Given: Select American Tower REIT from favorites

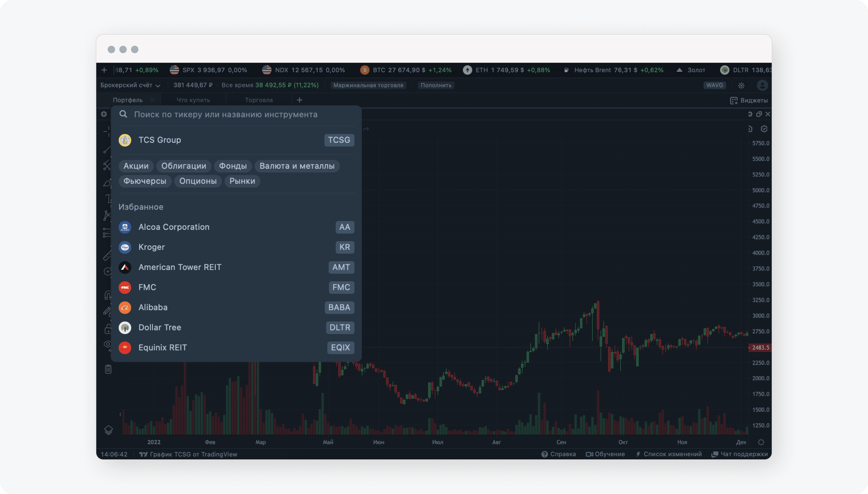Looking at the screenshot, I should [x=236, y=267].
